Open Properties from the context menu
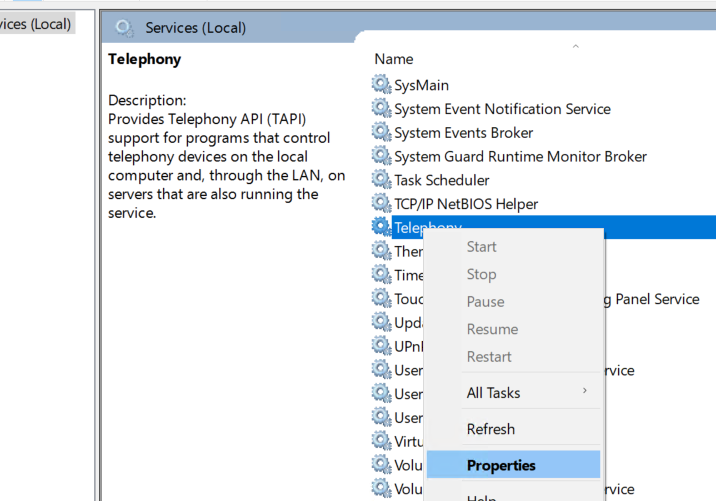 click(501, 465)
